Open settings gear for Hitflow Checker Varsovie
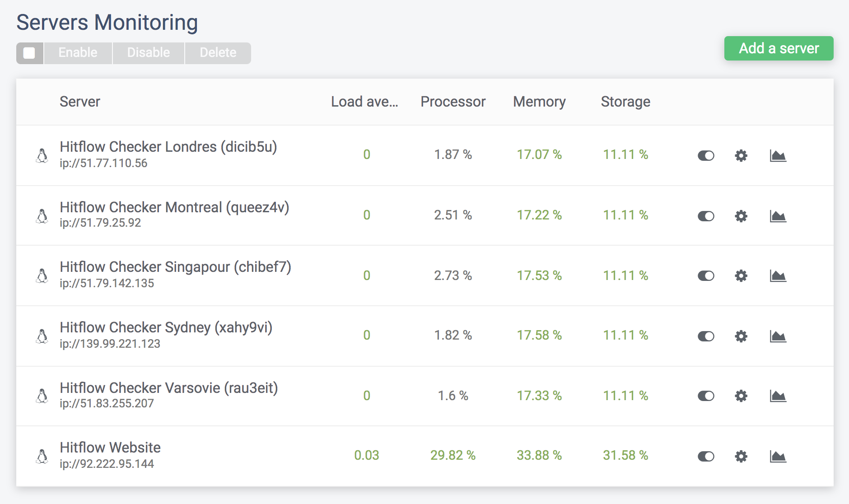The width and height of the screenshot is (849, 504). click(741, 396)
